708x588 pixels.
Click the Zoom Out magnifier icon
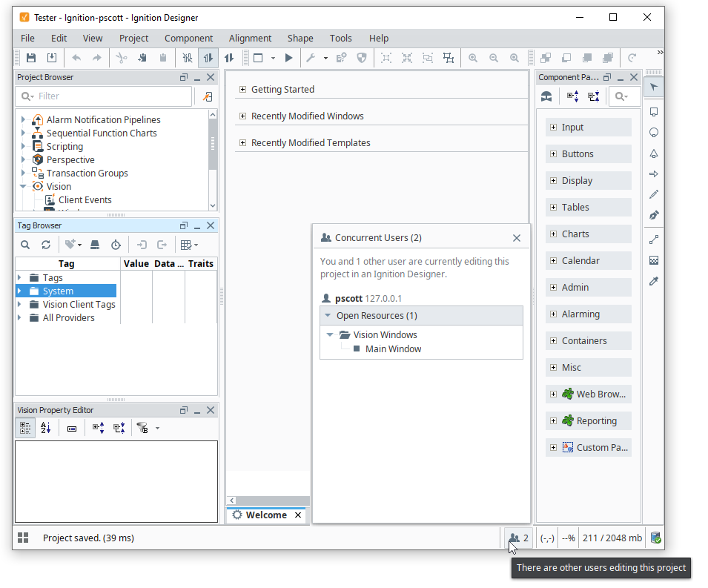click(x=494, y=58)
